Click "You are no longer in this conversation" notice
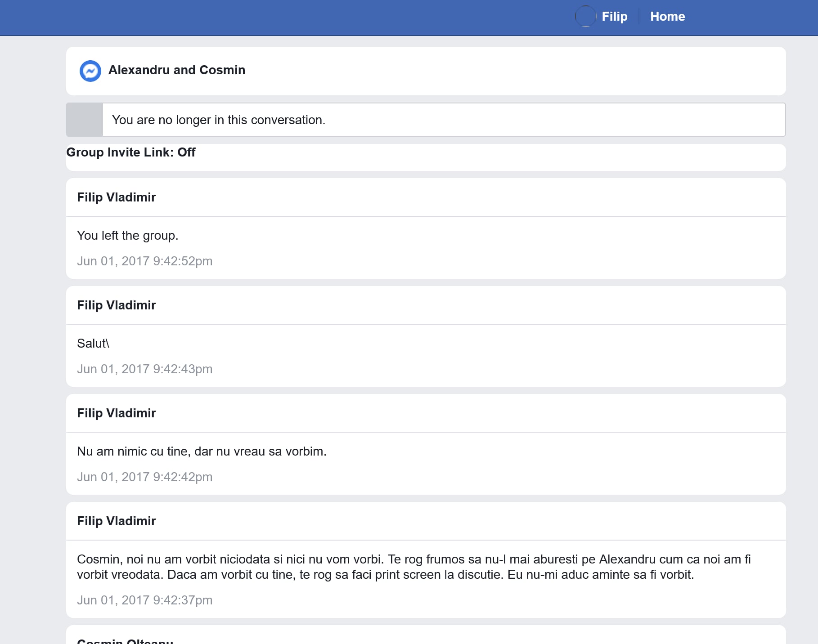 (x=218, y=120)
